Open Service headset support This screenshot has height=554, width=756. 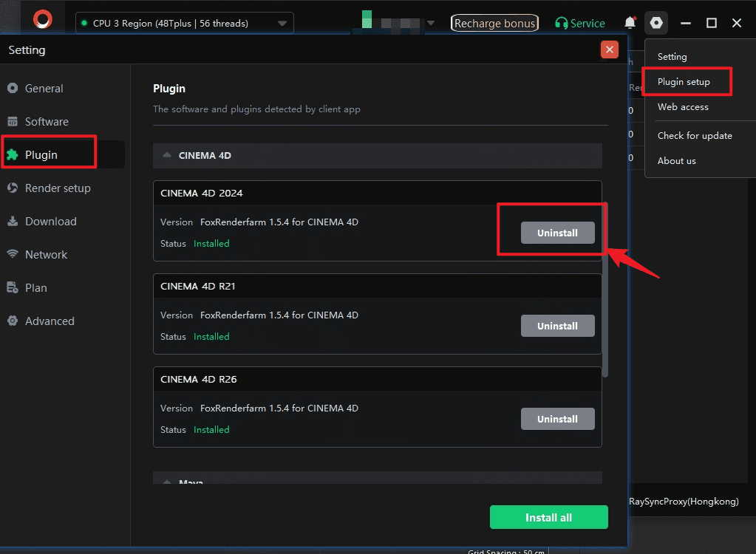(x=580, y=23)
